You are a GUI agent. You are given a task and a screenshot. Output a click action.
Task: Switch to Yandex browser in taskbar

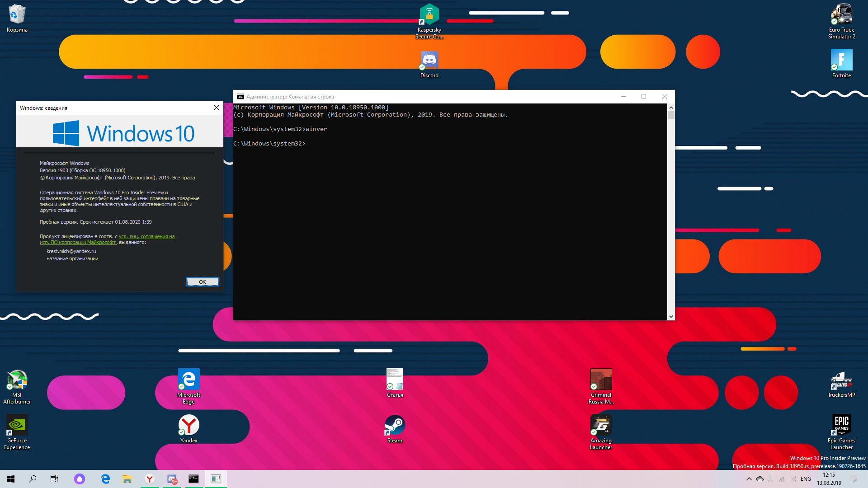point(149,479)
